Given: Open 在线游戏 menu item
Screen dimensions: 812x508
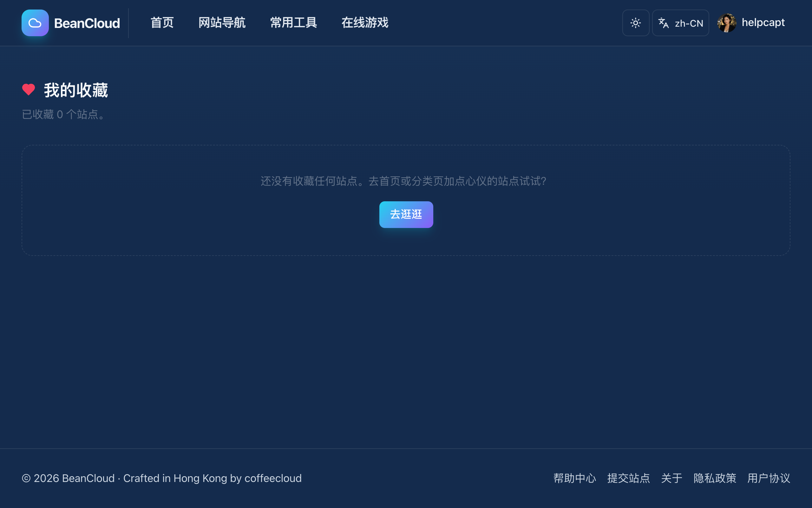Looking at the screenshot, I should 365,23.
